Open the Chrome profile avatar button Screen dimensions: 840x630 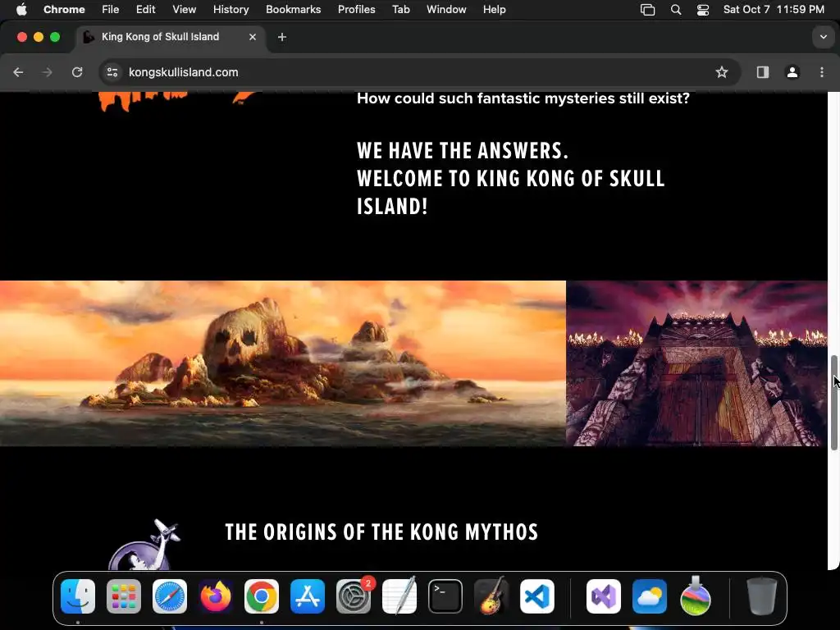[792, 72]
